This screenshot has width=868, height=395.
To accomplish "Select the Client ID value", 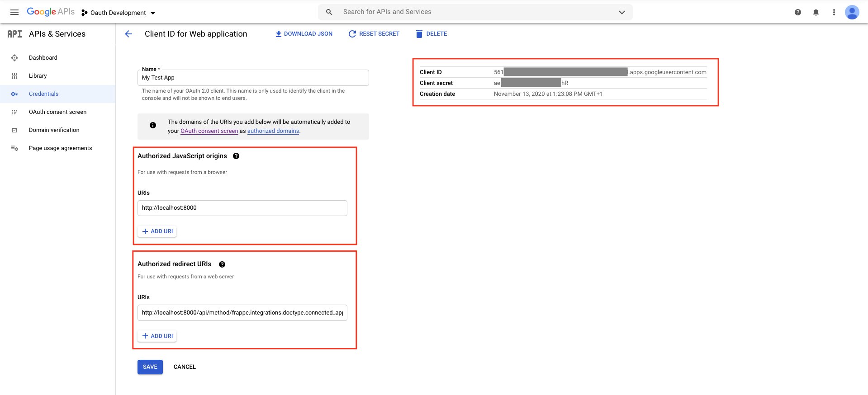I will (x=600, y=72).
